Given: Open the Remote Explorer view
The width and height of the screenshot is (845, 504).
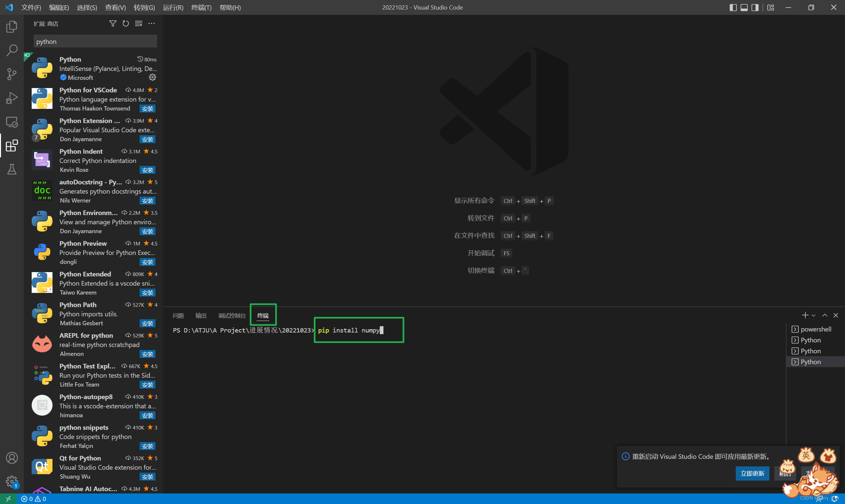Looking at the screenshot, I should coord(12,122).
